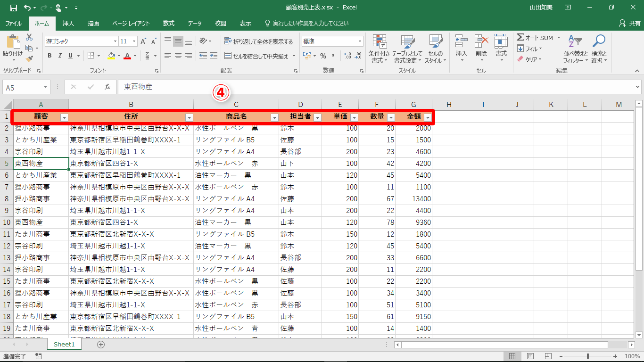Decrease font size with the small A

154,41
